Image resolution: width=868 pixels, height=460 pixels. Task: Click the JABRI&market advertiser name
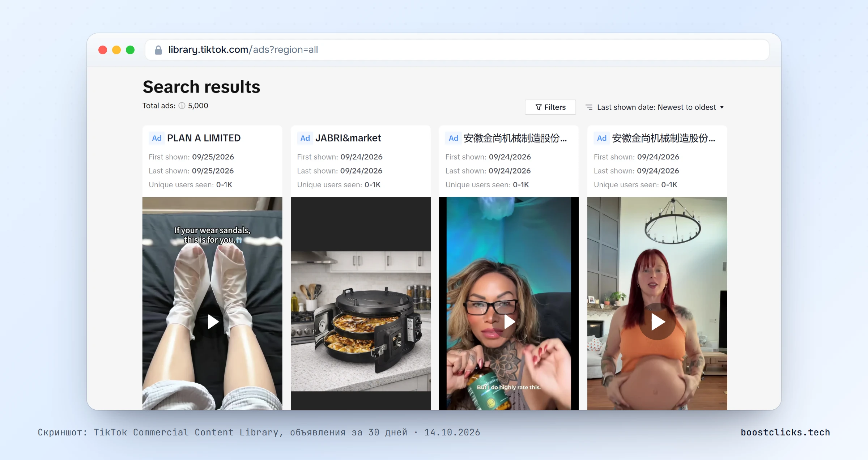[x=348, y=138]
